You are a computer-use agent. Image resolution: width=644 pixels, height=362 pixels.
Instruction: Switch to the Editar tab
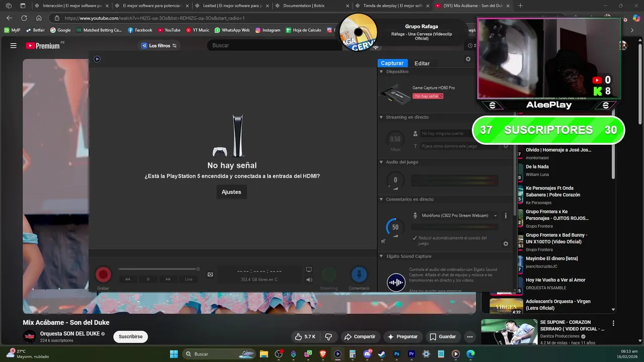[422, 63]
